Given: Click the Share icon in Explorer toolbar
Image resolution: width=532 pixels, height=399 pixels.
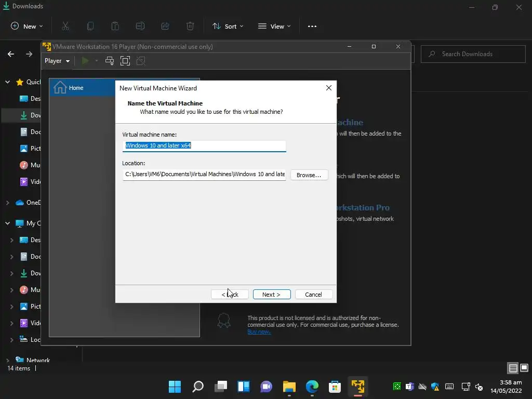Looking at the screenshot, I should point(165,26).
